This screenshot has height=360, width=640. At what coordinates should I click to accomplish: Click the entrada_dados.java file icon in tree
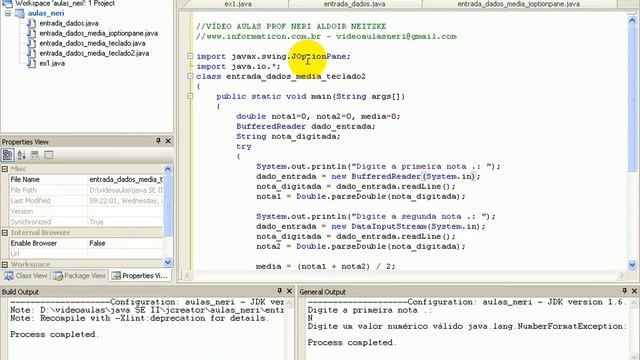(31, 23)
